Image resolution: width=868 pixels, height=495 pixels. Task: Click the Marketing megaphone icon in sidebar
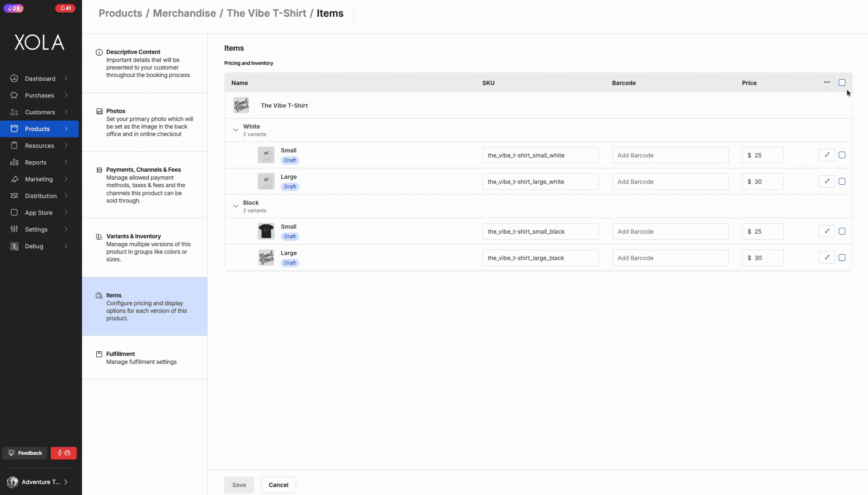14,179
